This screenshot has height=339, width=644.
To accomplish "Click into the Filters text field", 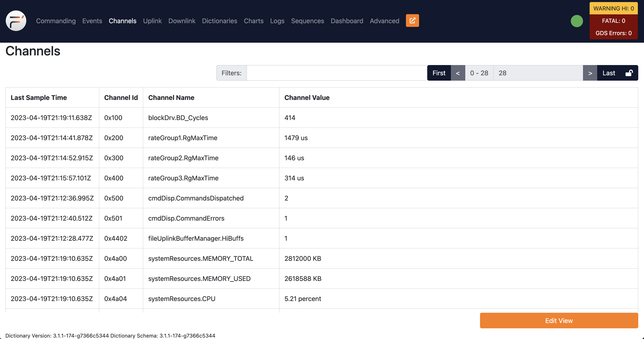I will coord(336,73).
